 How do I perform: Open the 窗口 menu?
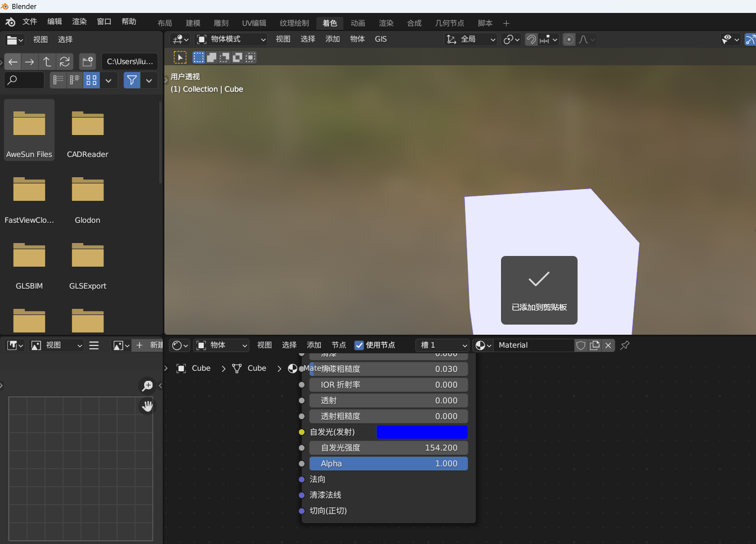click(104, 22)
